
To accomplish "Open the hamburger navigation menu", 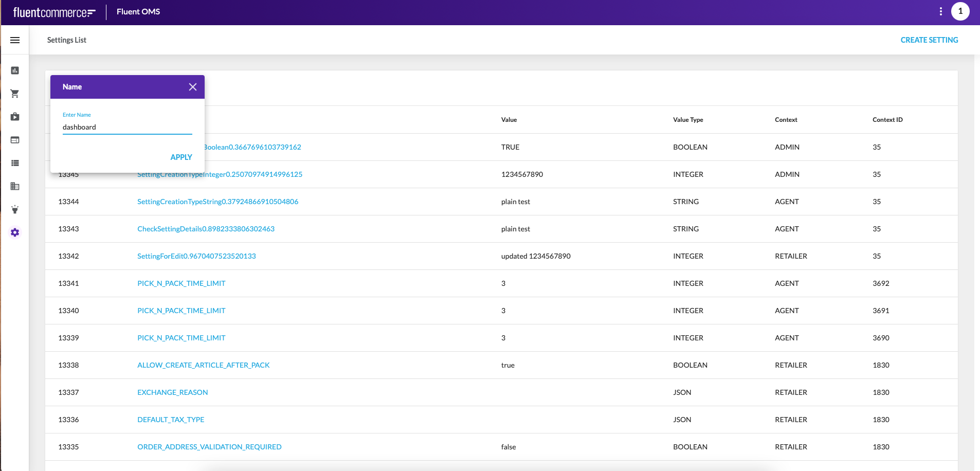I will [x=15, y=40].
